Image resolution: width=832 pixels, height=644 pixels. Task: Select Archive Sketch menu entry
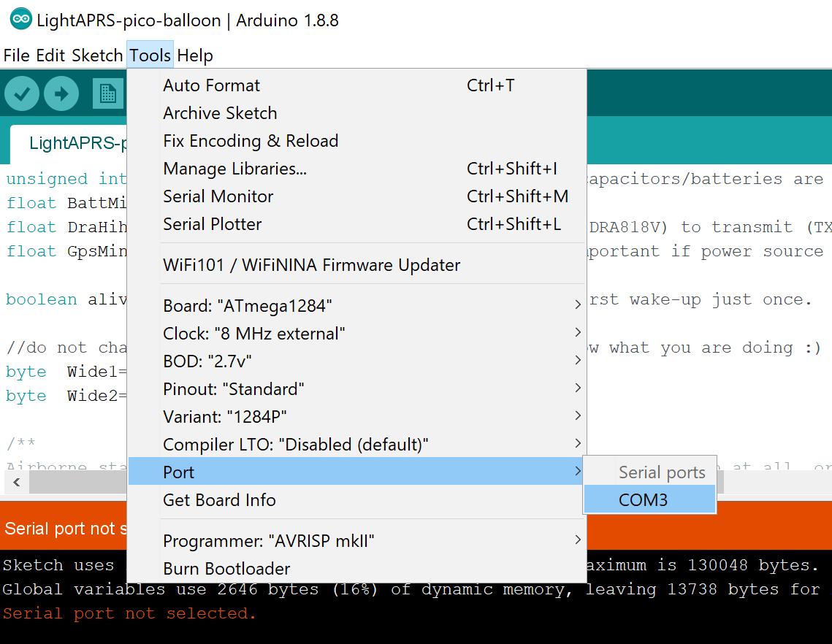356,113
